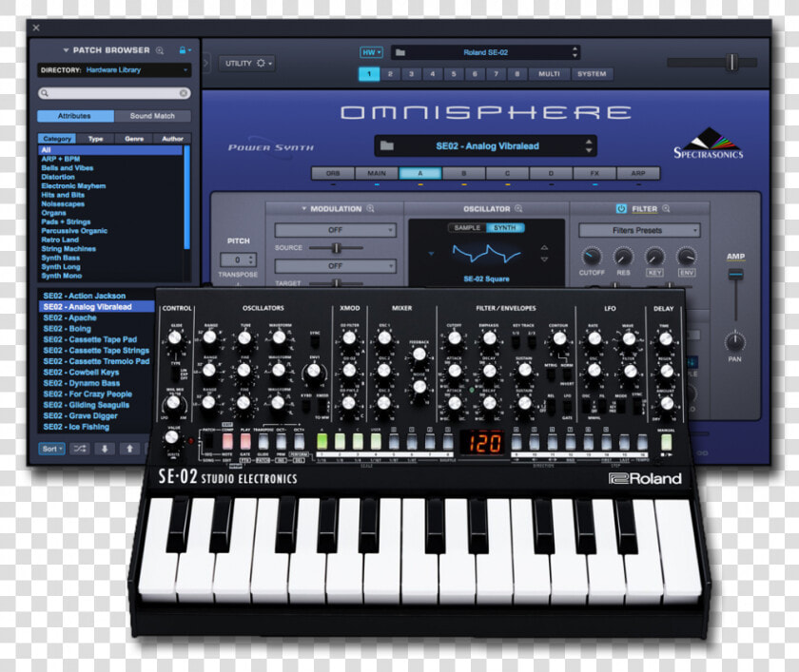The image size is (799, 672).
Task: Click the Spectrasonics logo
Action: tap(709, 144)
